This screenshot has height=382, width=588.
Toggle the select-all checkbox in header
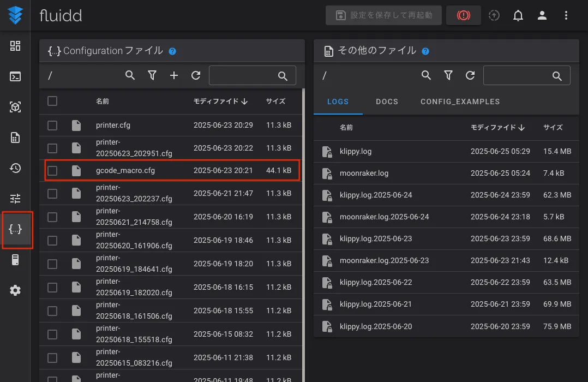tap(52, 101)
